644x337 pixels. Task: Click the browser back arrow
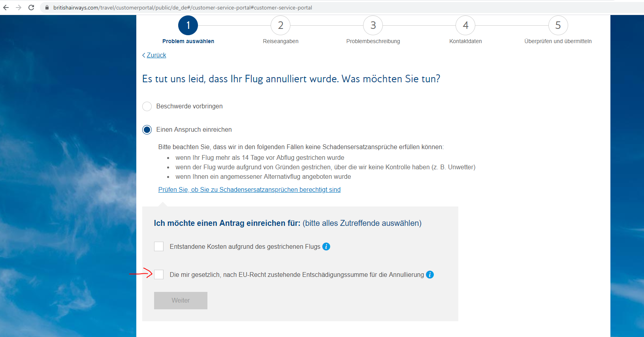pos(6,8)
